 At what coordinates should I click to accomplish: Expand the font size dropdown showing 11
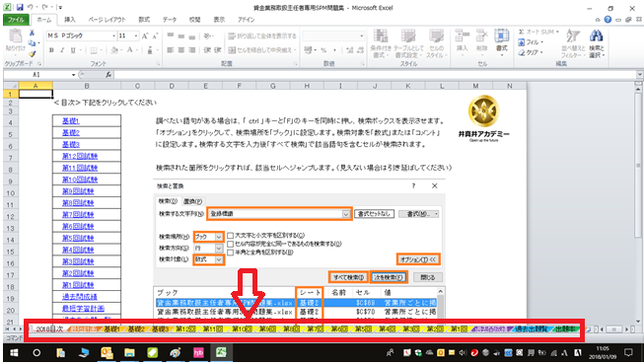tap(136, 36)
